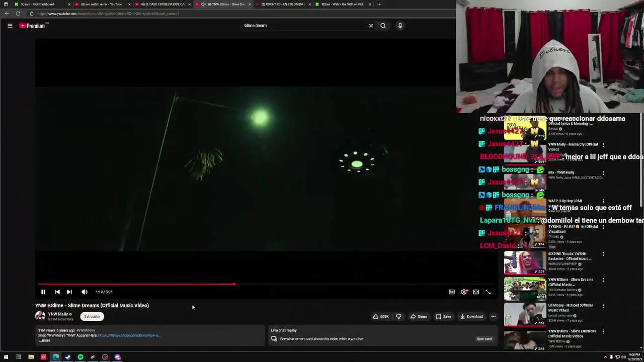The height and width of the screenshot is (362, 644).
Task: Open options menu for 6IX9INE Kooda video
Action: tap(603, 254)
